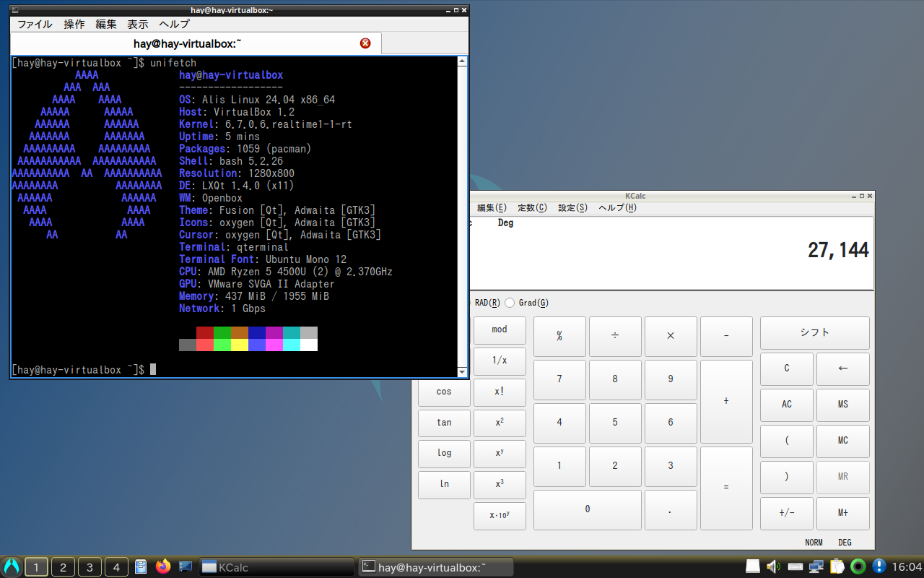Click the bright yellow color block in terminal
924x578 pixels.
coord(240,345)
